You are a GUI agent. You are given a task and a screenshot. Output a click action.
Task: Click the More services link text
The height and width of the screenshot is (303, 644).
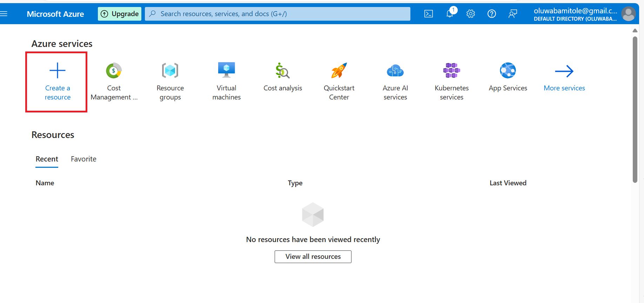pyautogui.click(x=564, y=88)
